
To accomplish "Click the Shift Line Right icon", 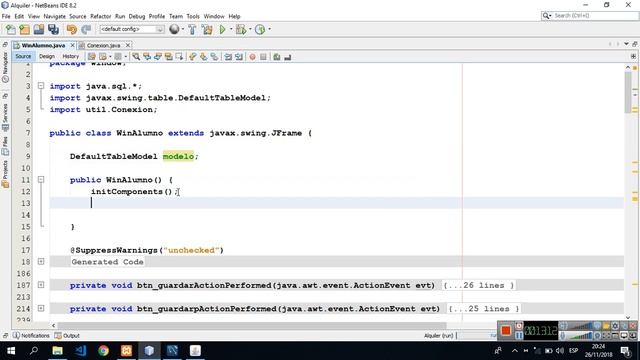I will point(239,57).
